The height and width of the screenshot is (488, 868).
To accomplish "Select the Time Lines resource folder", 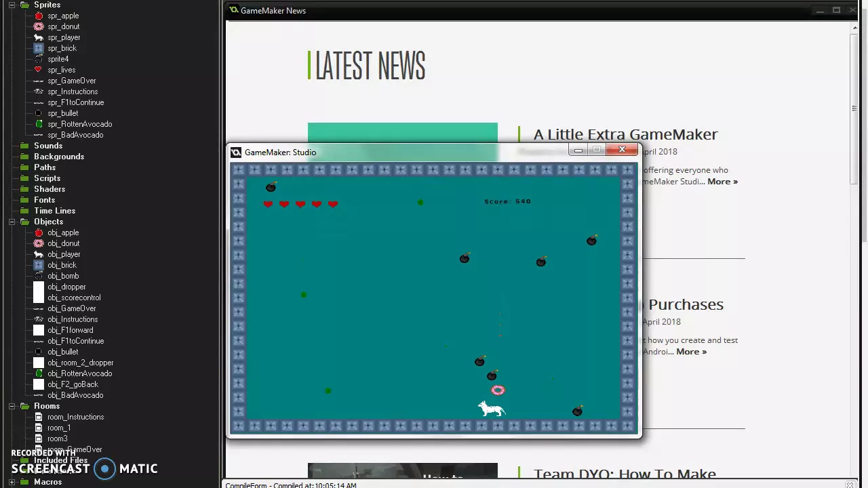I will point(54,211).
